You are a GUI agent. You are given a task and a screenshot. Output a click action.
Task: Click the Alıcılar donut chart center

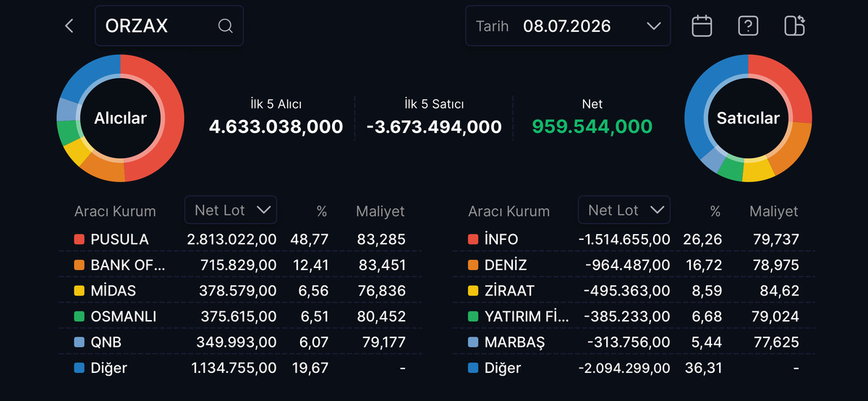point(120,118)
